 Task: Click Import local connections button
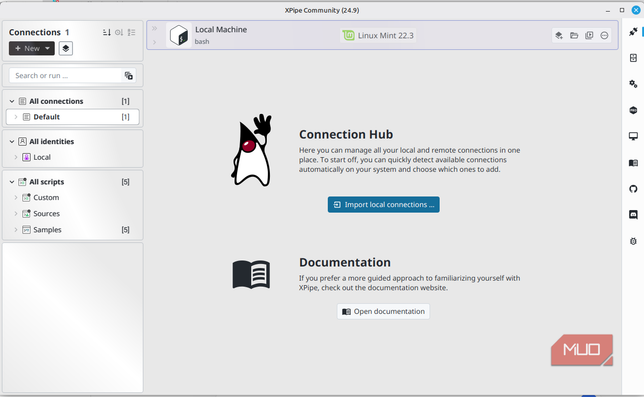click(x=384, y=204)
